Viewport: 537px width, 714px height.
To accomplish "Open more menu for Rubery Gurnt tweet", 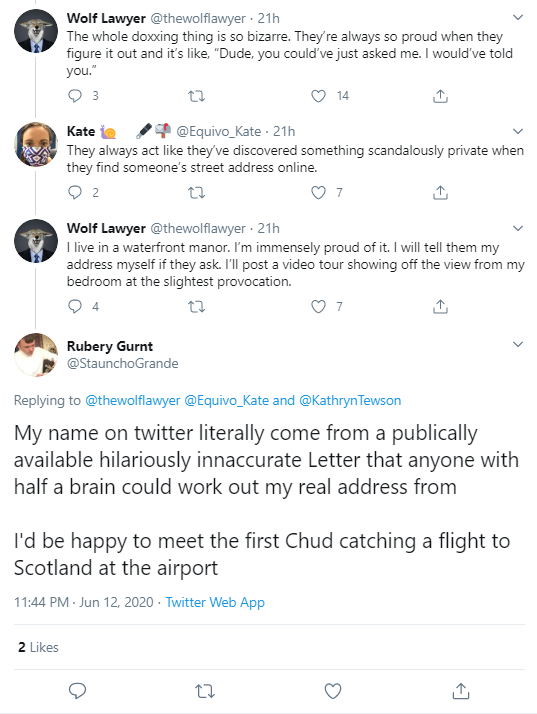I will pos(518,344).
